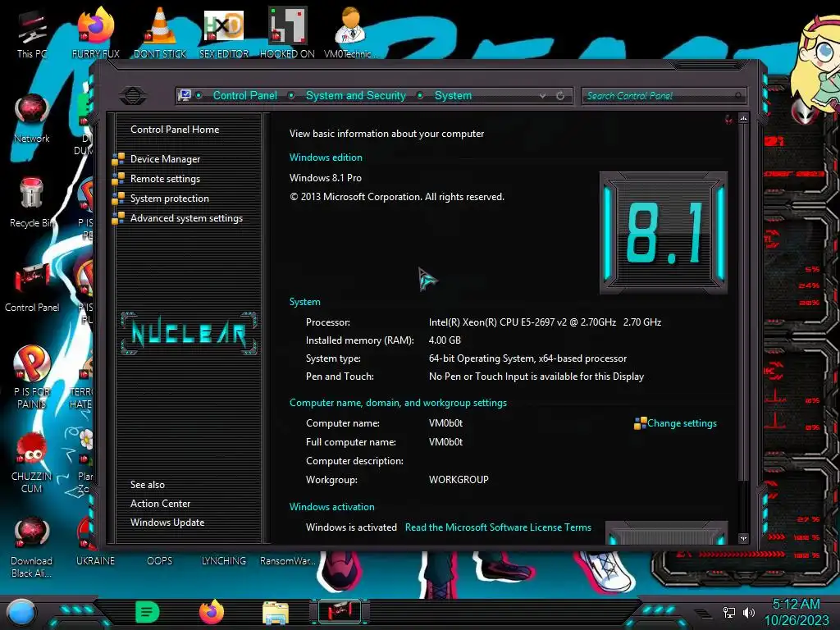840x630 pixels.
Task: Open LYNCHING desktop shortcut
Action: 224,560
